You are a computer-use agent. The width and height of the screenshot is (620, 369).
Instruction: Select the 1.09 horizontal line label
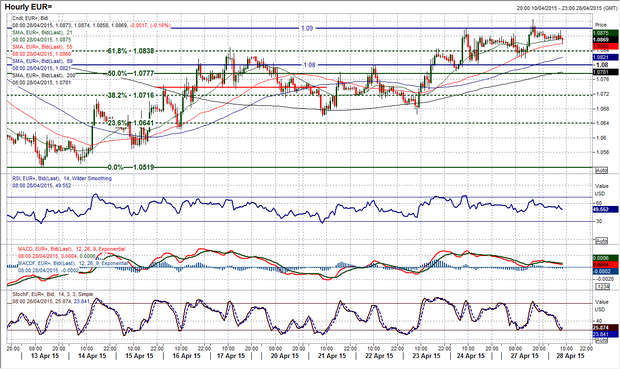pos(307,28)
